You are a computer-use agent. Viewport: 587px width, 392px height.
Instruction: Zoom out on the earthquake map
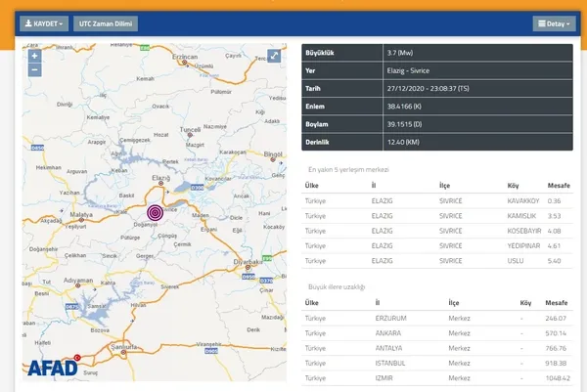(x=34, y=69)
